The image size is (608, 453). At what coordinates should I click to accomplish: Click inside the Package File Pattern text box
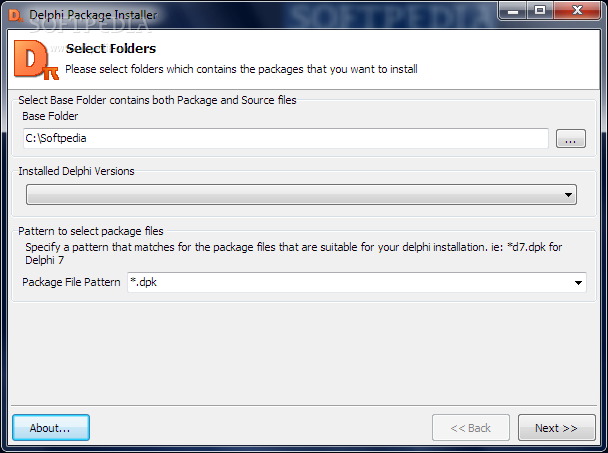[x=350, y=283]
